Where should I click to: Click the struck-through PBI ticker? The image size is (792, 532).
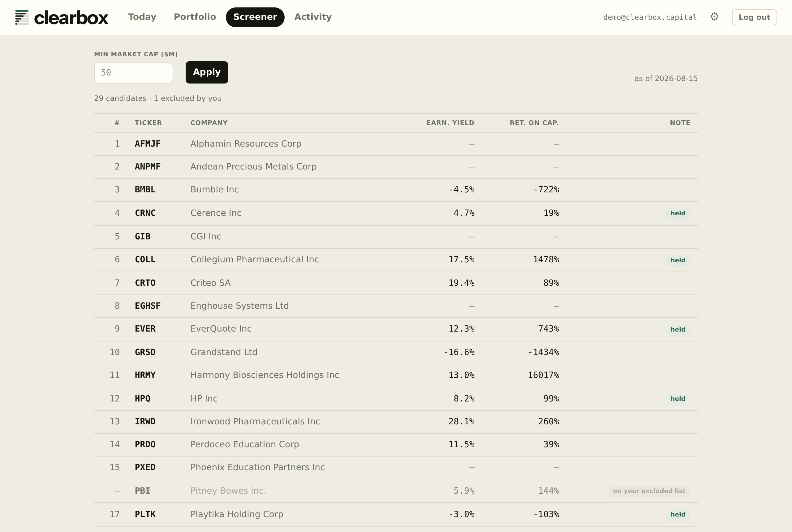pyautogui.click(x=143, y=491)
